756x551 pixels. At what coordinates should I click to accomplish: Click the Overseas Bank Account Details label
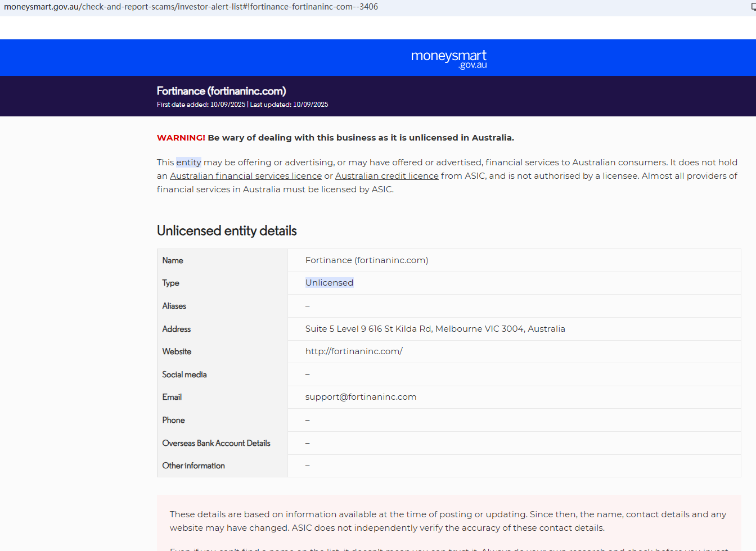216,443
